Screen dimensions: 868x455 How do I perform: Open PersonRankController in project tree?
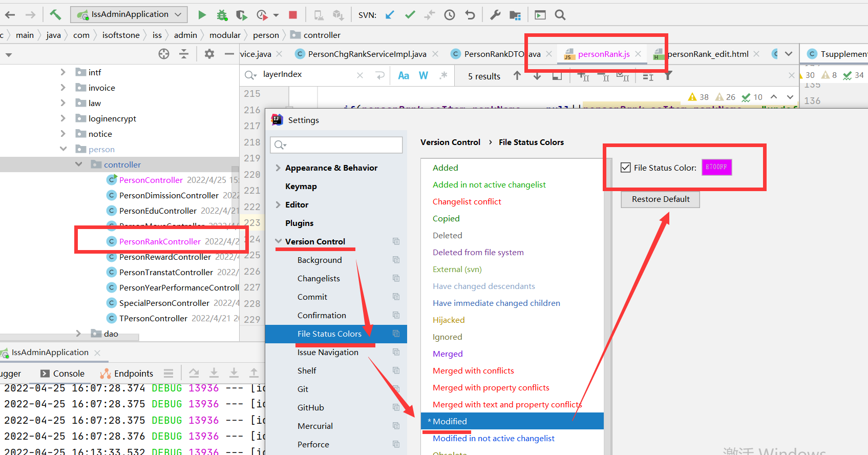tap(160, 241)
